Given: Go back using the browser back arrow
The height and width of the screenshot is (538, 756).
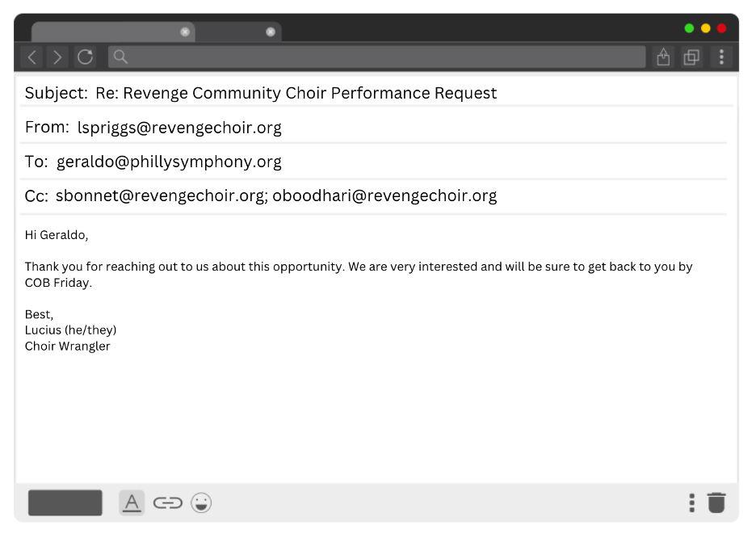Looking at the screenshot, I should click(32, 57).
